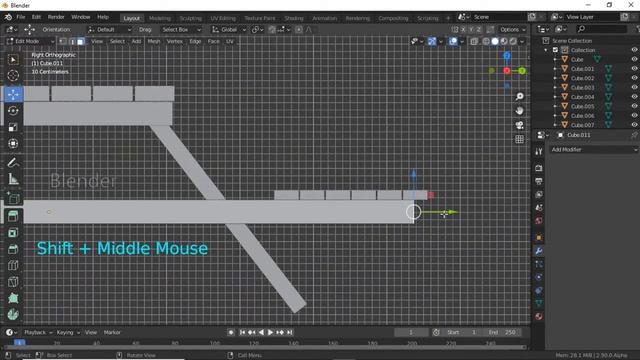Open the Tool properties tab icon
The height and width of the screenshot is (360, 640).
click(x=539, y=151)
